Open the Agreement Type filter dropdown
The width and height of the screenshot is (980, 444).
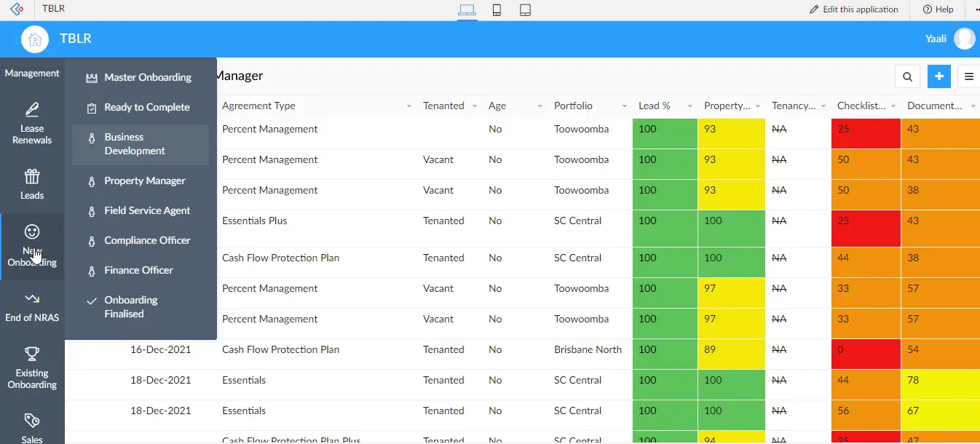[x=408, y=106]
